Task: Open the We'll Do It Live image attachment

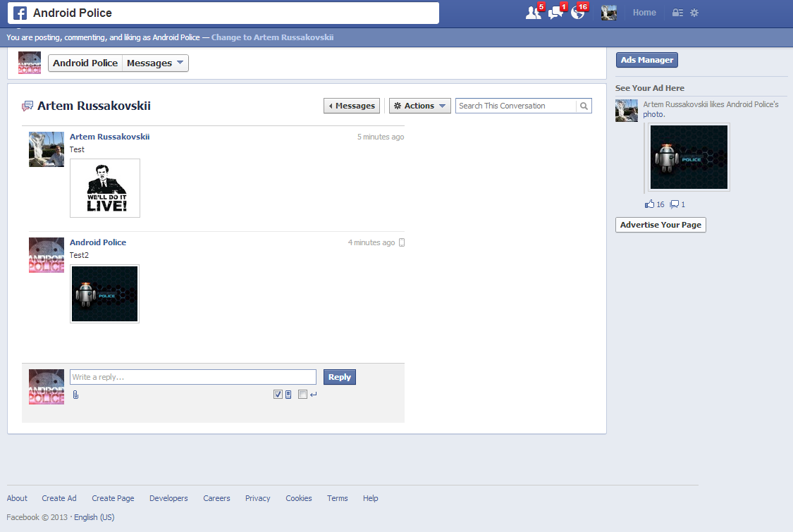Action: click(105, 188)
